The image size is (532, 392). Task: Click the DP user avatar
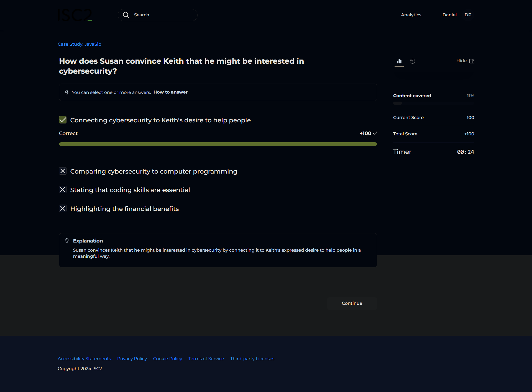468,15
